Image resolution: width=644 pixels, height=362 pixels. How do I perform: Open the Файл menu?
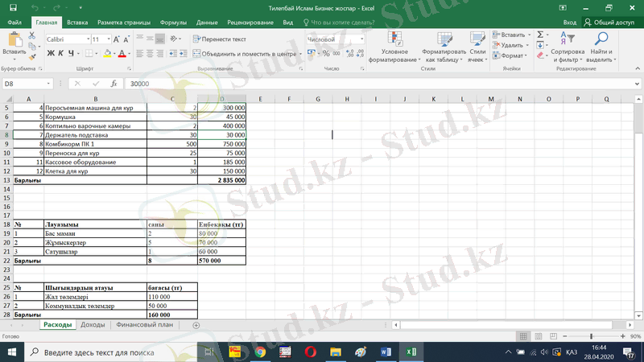coord(14,23)
